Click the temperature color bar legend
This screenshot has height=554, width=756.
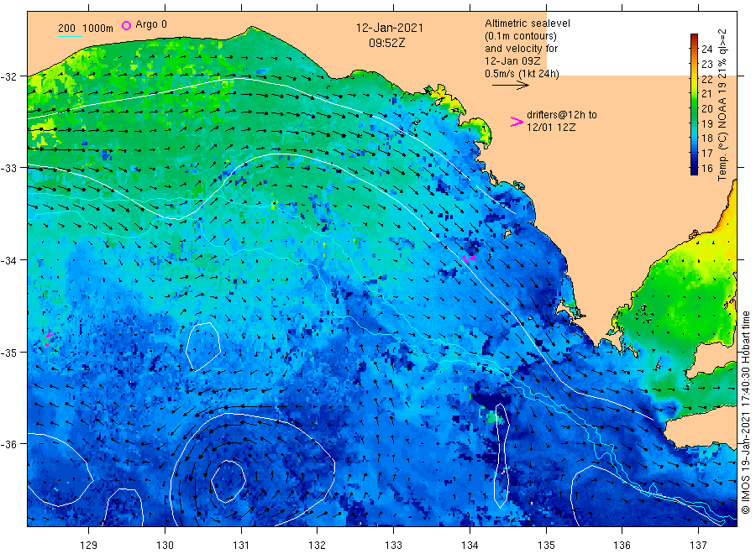(694, 104)
